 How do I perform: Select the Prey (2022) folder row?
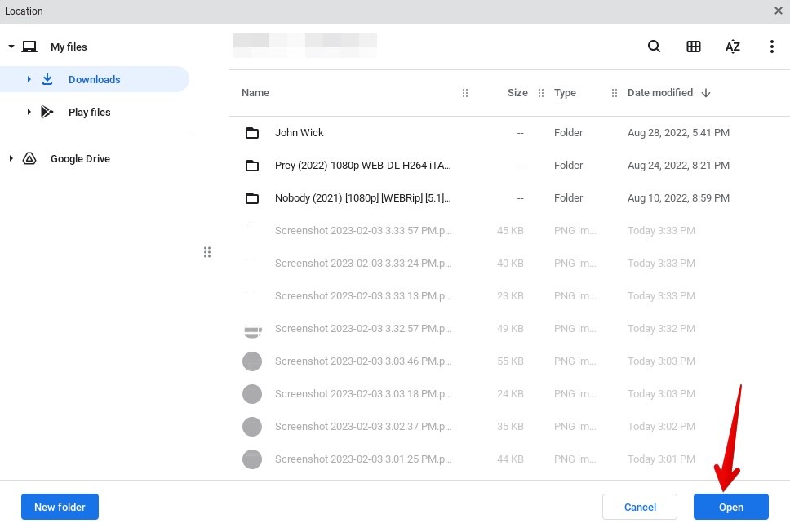tap(362, 165)
